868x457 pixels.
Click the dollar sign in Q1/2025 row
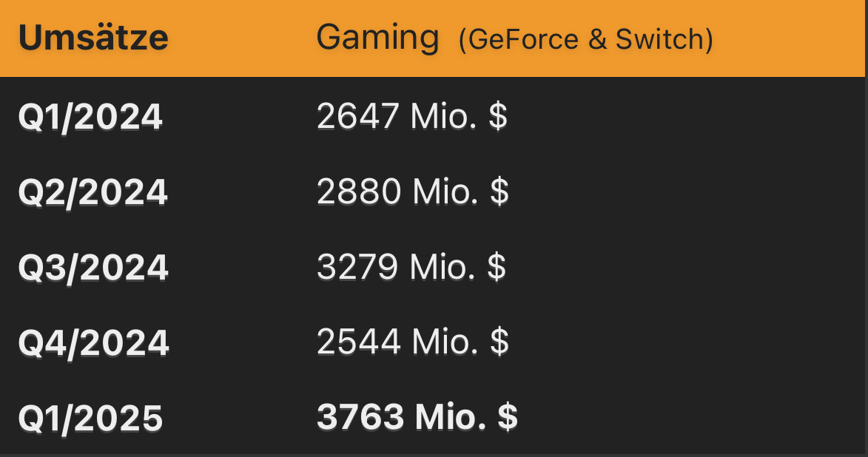[508, 416]
